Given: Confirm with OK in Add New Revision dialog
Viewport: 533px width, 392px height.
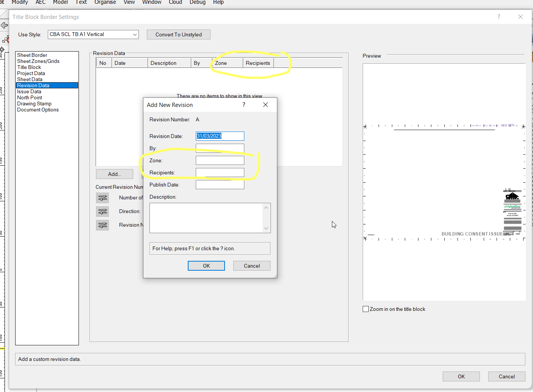Looking at the screenshot, I should tap(206, 265).
